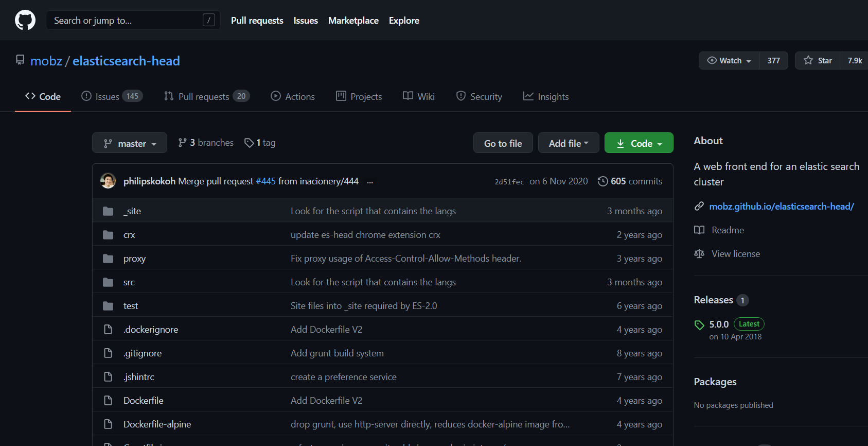Open the Insights tab
The width and height of the screenshot is (868, 446).
[546, 97]
